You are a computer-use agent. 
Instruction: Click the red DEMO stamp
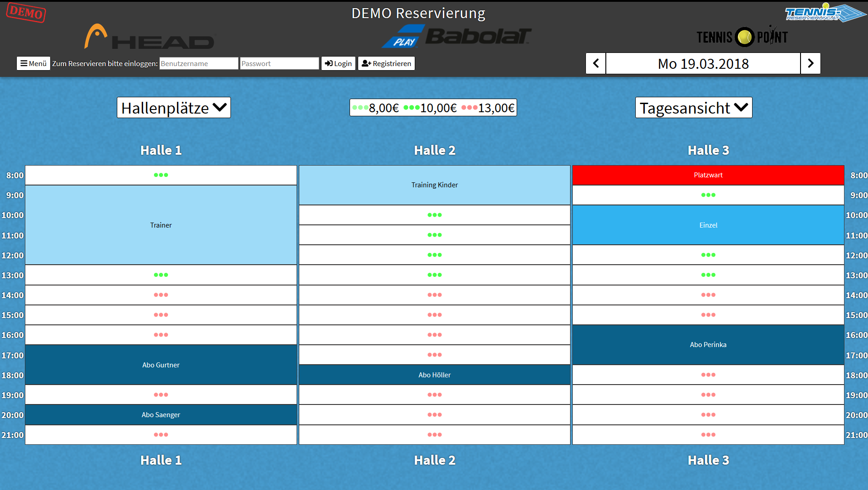26,12
